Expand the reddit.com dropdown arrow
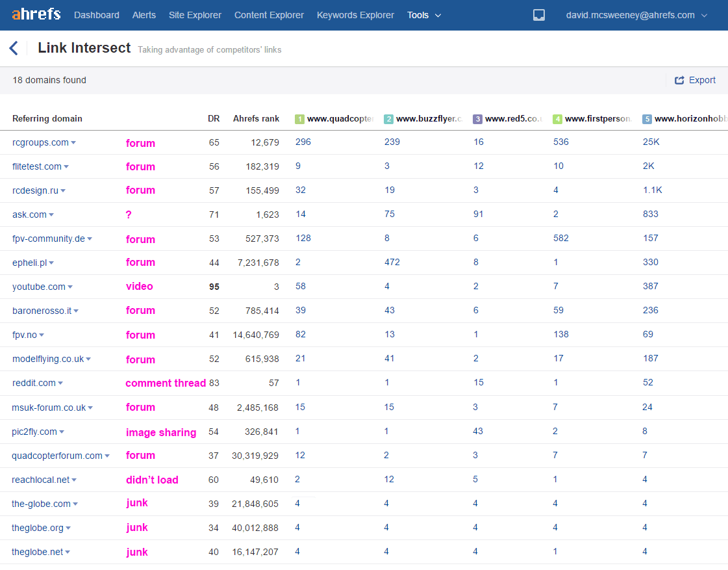Screen dimensions: 728x570 [x=60, y=383]
